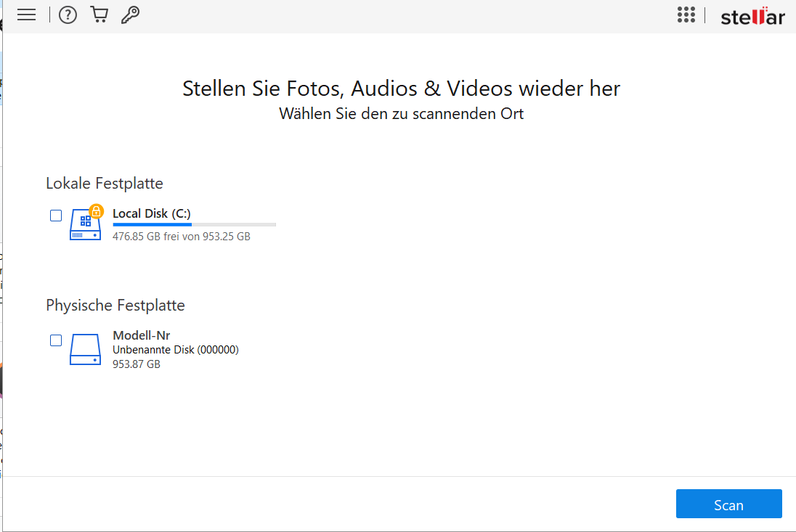Click the help question mark icon
The width and height of the screenshot is (796, 532).
pyautogui.click(x=68, y=15)
